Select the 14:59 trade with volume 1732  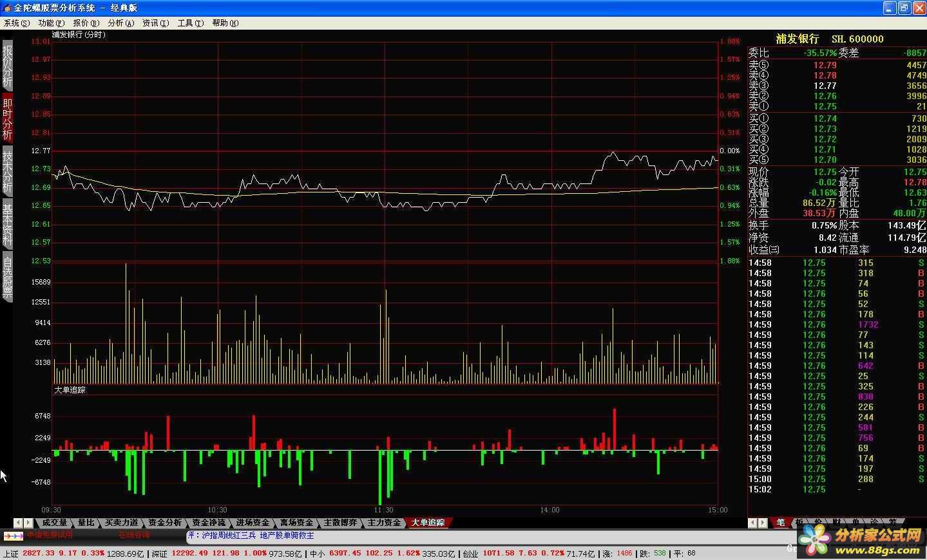coord(836,324)
